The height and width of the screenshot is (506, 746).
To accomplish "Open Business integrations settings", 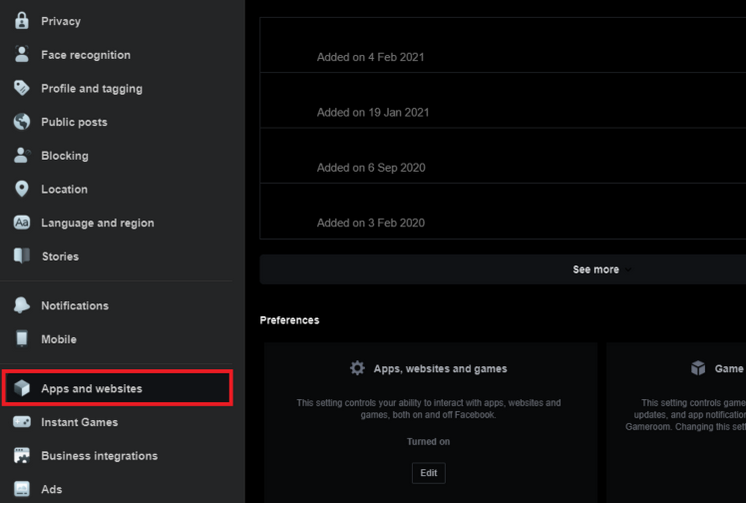I will tap(99, 456).
